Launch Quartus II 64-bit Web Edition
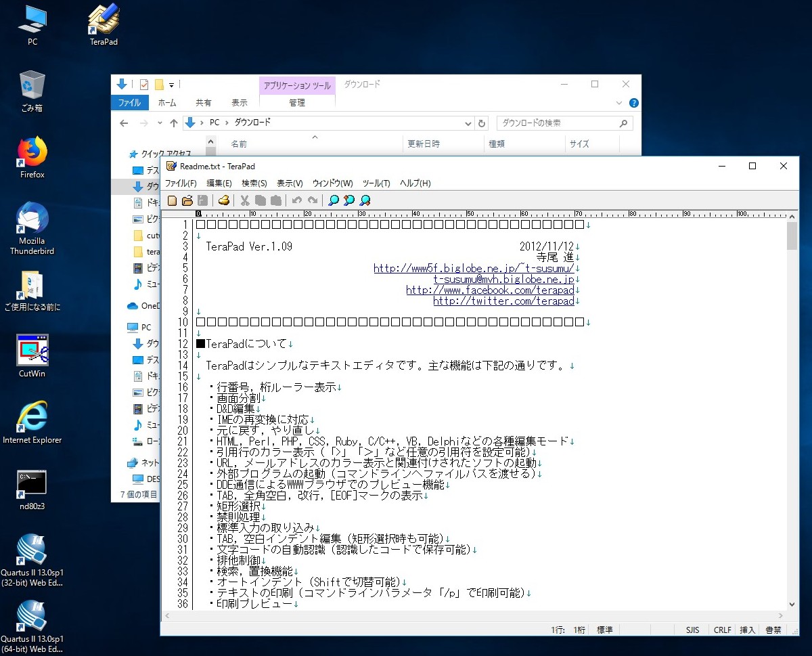The height and width of the screenshot is (656, 812). coord(32,626)
